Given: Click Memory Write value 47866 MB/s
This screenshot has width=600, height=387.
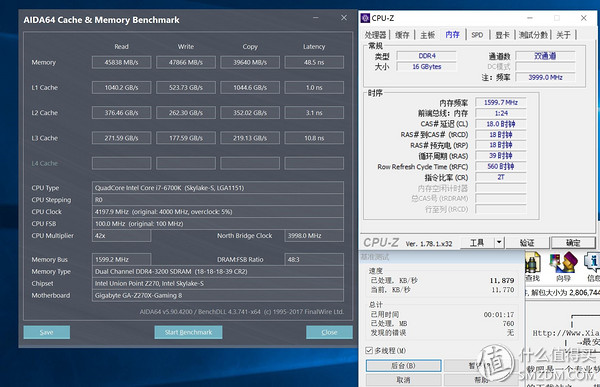Looking at the screenshot, I should (186, 62).
